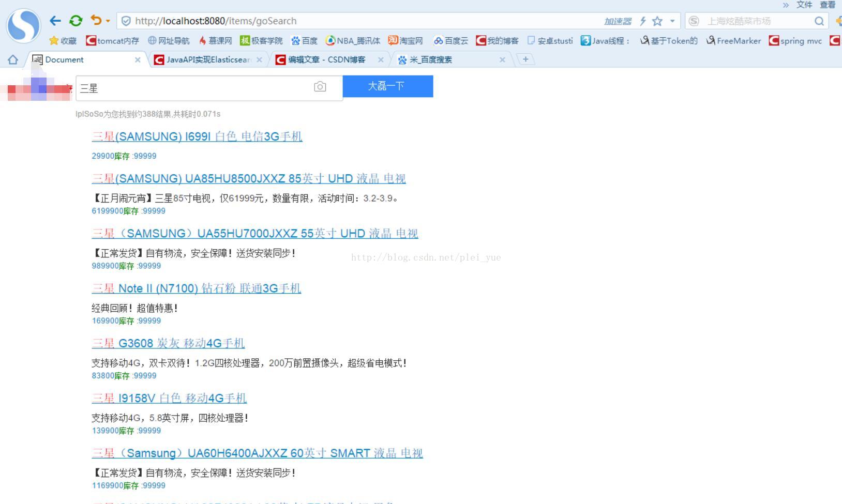
Task: Click the home icon left of tabs
Action: (x=13, y=59)
